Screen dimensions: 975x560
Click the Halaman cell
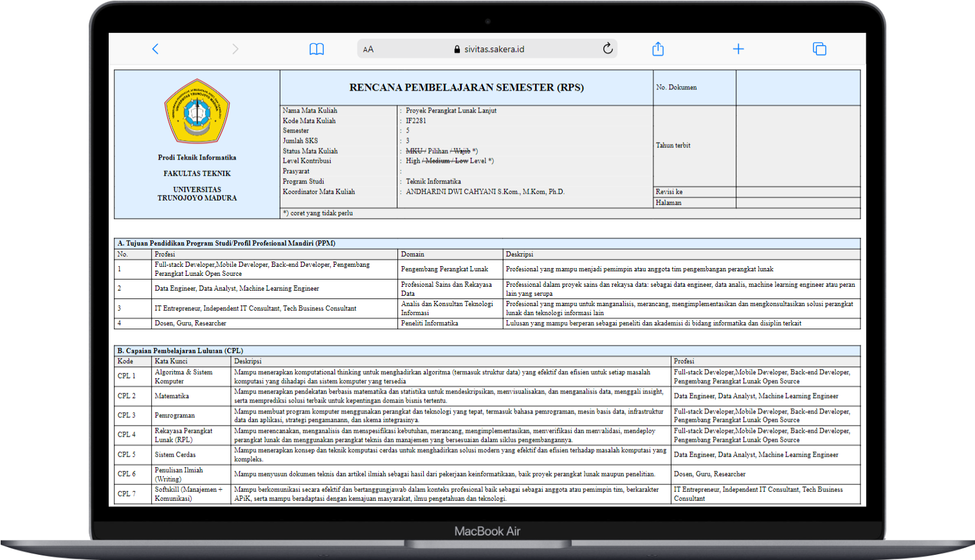pyautogui.click(x=695, y=203)
